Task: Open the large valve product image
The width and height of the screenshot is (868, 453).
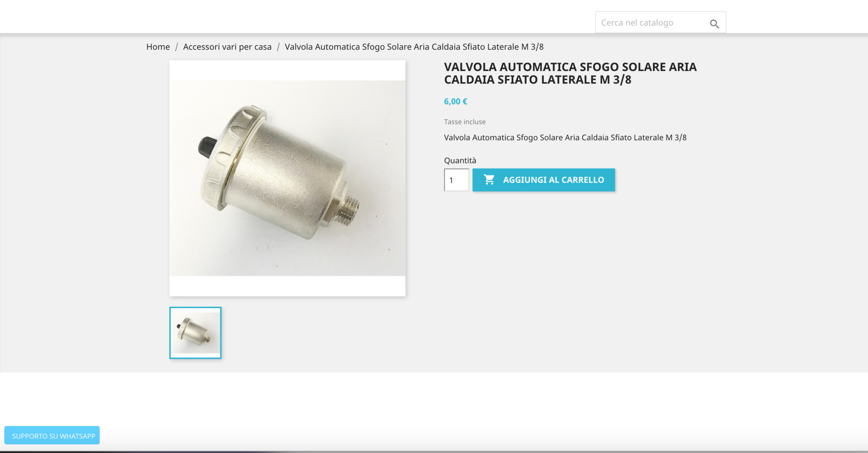Action: coord(288,178)
